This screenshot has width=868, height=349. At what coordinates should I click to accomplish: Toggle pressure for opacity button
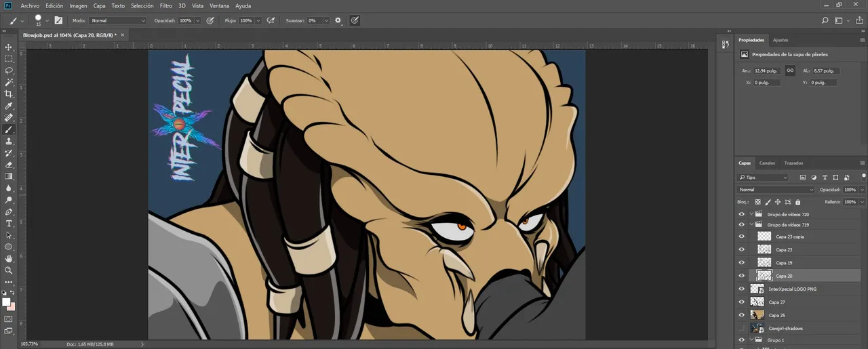pyautogui.click(x=210, y=21)
